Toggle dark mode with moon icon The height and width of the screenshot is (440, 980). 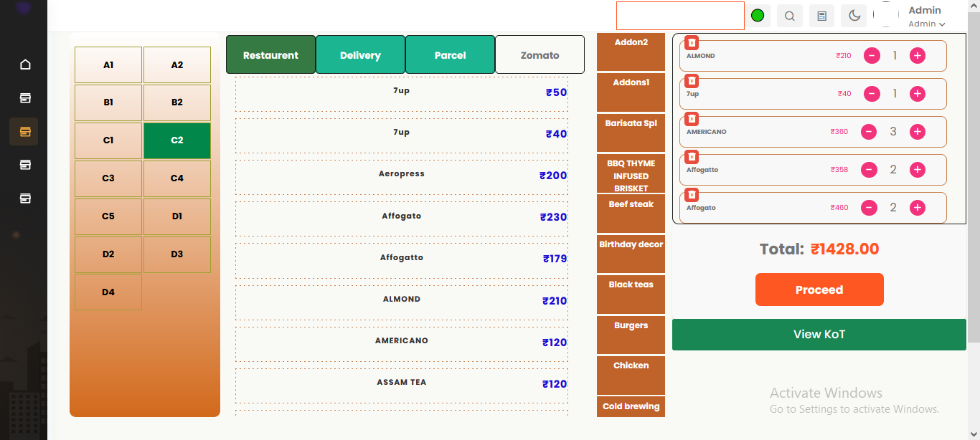[x=854, y=16]
